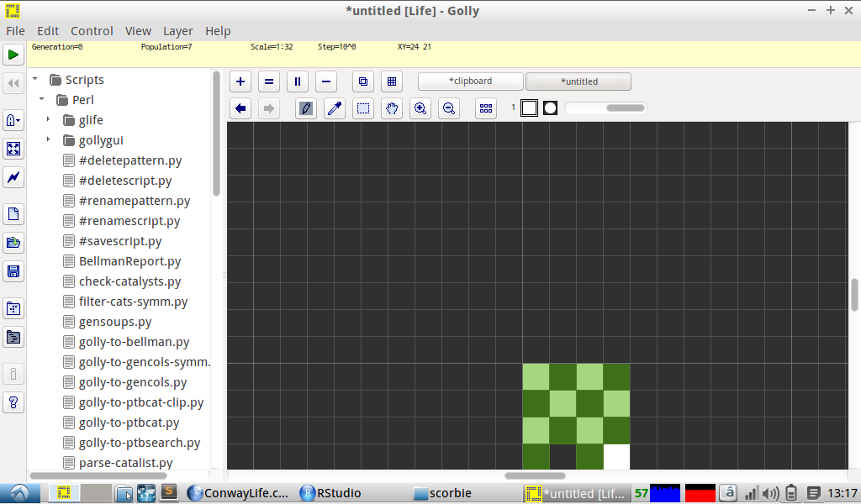This screenshot has width=861, height=504.
Task: Collapse the Scripts folder
Action: pyautogui.click(x=35, y=80)
